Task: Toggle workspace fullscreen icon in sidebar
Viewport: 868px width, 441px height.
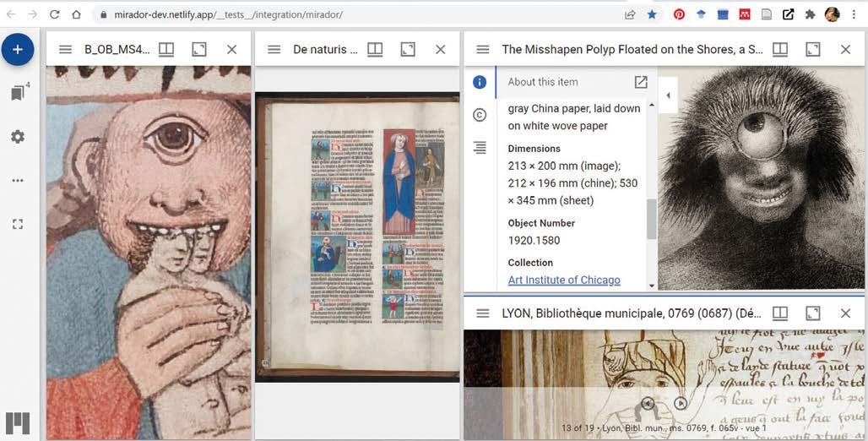Action: click(18, 225)
